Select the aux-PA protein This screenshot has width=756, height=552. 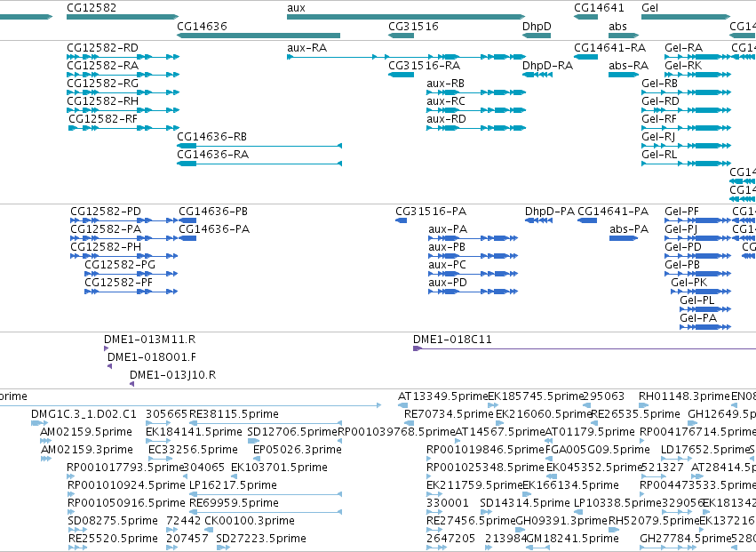(473, 238)
